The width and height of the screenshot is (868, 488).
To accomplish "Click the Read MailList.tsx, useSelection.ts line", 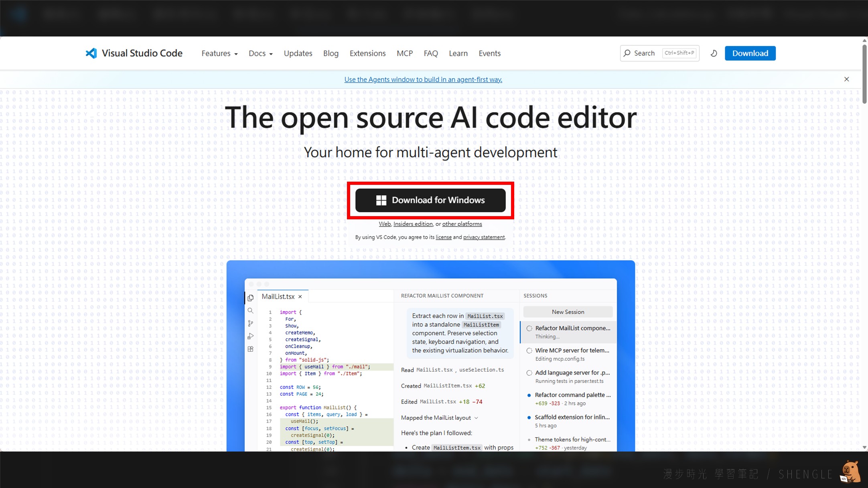I will click(452, 370).
